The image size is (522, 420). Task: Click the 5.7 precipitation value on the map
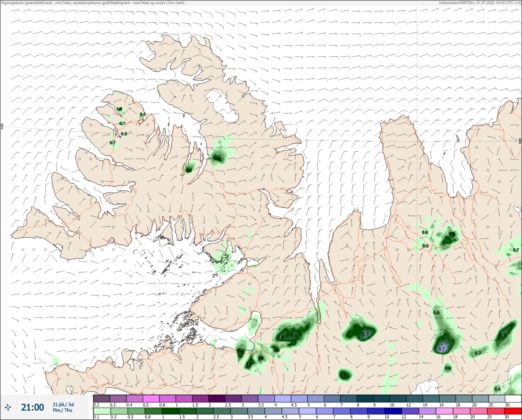click(442, 349)
